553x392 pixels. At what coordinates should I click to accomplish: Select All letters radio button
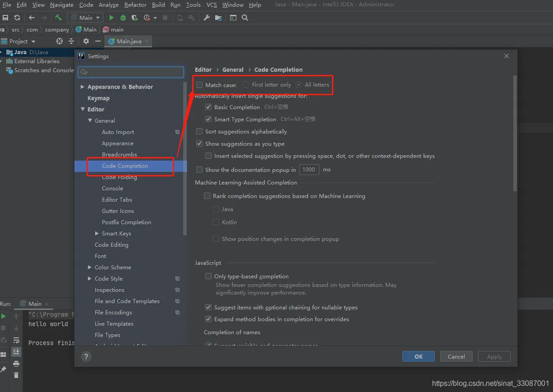click(299, 85)
